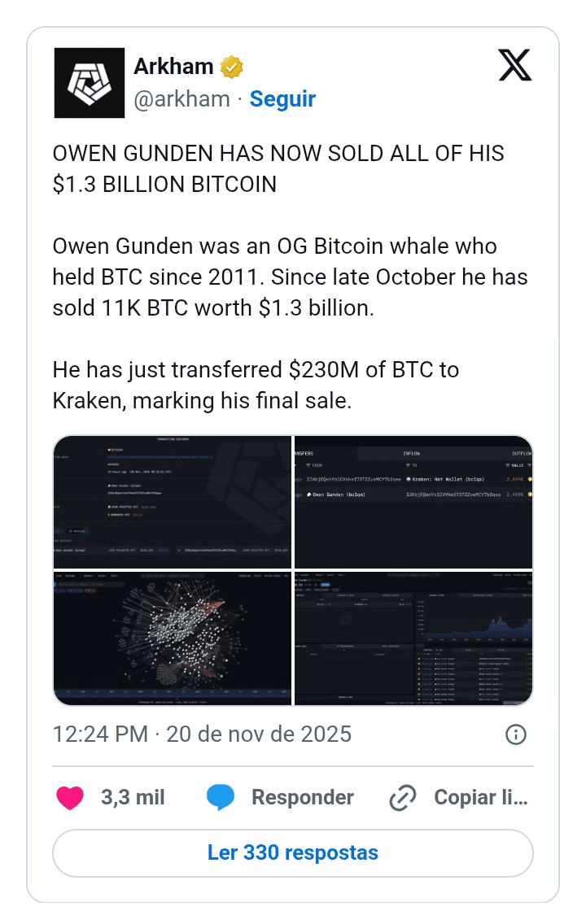The width and height of the screenshot is (586, 924).
Task: Open the Arkham profile avatar
Action: [x=89, y=83]
